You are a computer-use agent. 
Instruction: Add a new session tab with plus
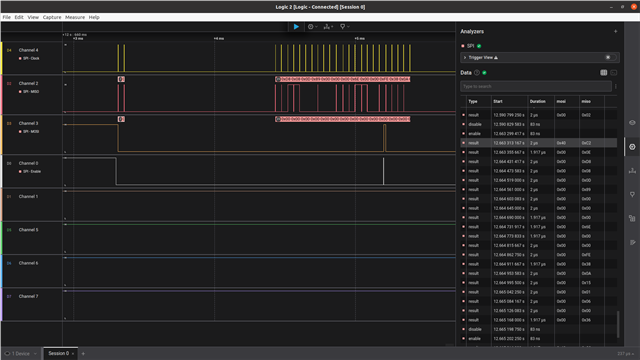click(x=83, y=353)
